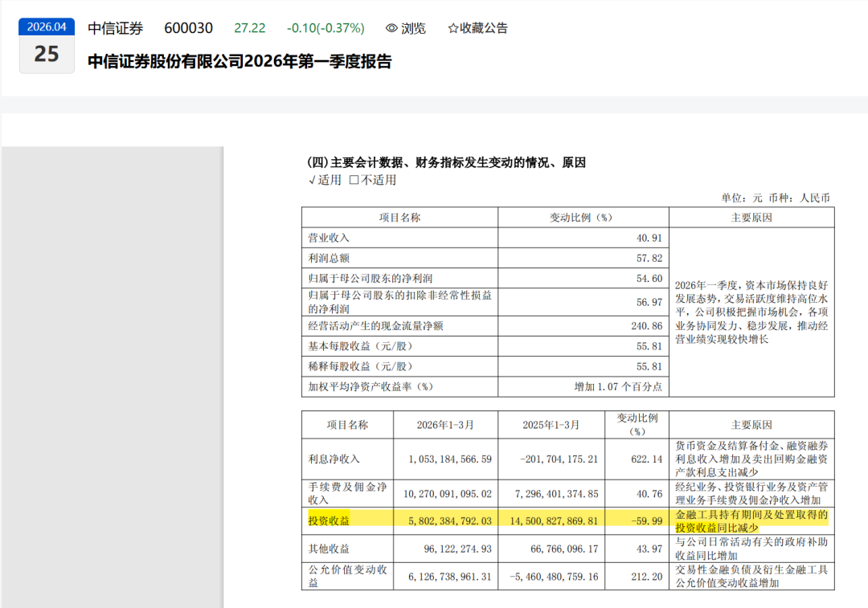Open the 中信证券 stock name link
Image resolution: width=868 pixels, height=608 pixels.
(x=115, y=28)
